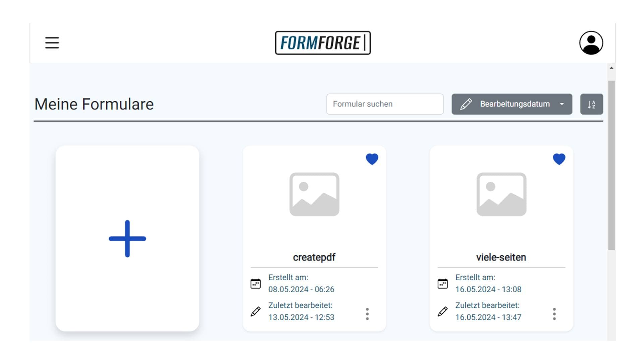Unfavorite the viele-seiten form heart
This screenshot has height=362, width=644.
point(559,159)
